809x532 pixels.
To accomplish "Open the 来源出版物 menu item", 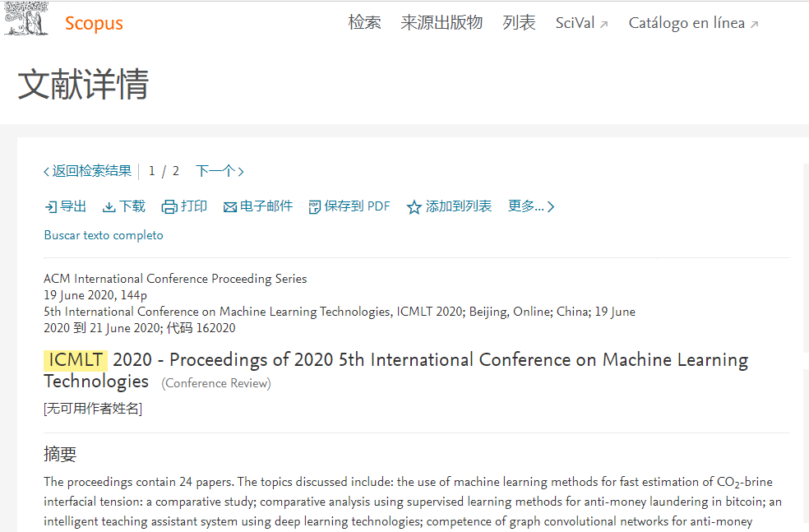I will click(x=441, y=23).
